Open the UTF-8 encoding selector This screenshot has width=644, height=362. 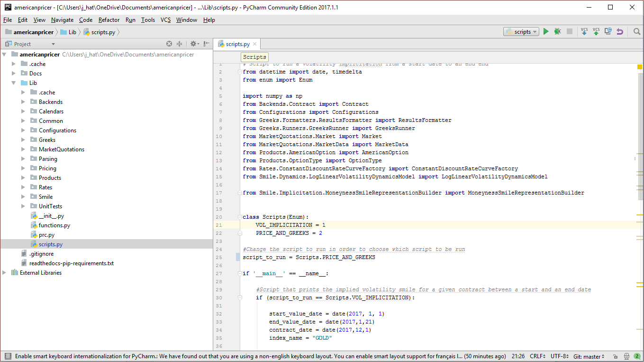point(559,356)
